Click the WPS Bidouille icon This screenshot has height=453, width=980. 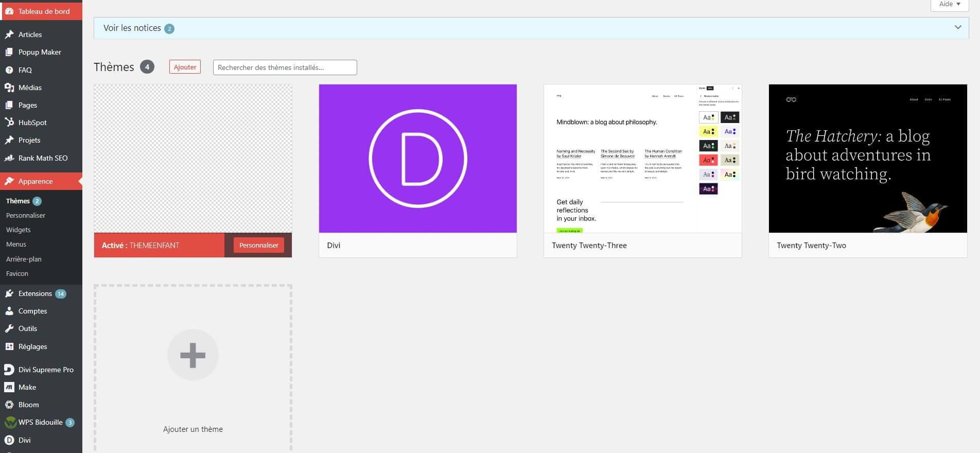pos(10,423)
